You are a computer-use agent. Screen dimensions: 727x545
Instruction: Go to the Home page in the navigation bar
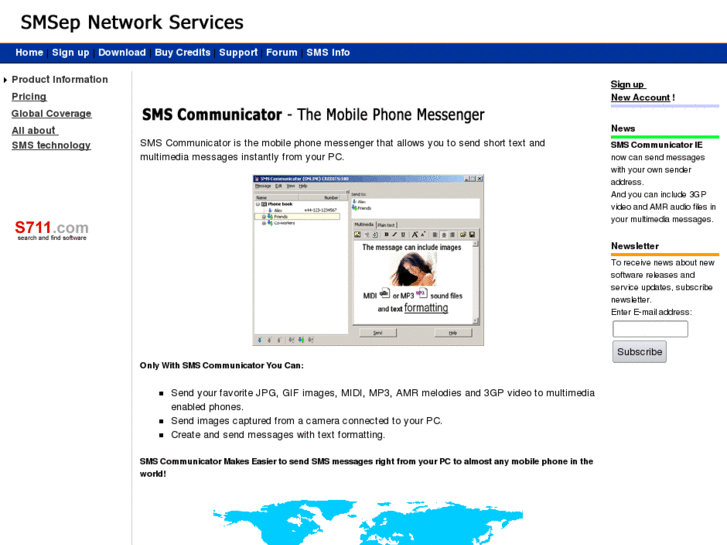(x=29, y=52)
